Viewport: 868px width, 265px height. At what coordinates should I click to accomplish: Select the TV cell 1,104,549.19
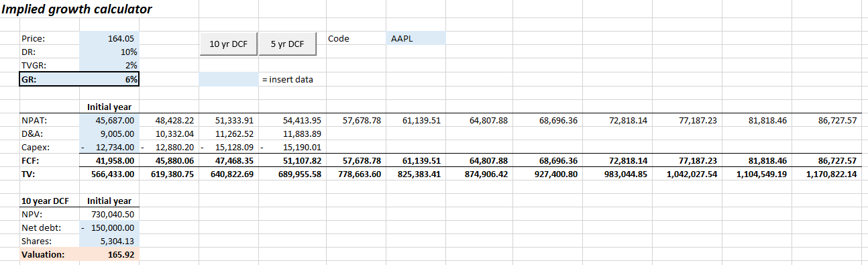(757, 173)
